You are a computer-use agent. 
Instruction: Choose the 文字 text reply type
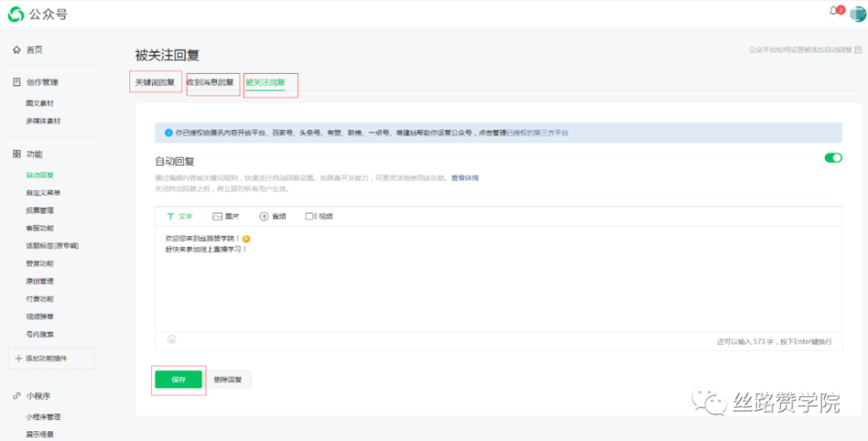click(x=180, y=216)
